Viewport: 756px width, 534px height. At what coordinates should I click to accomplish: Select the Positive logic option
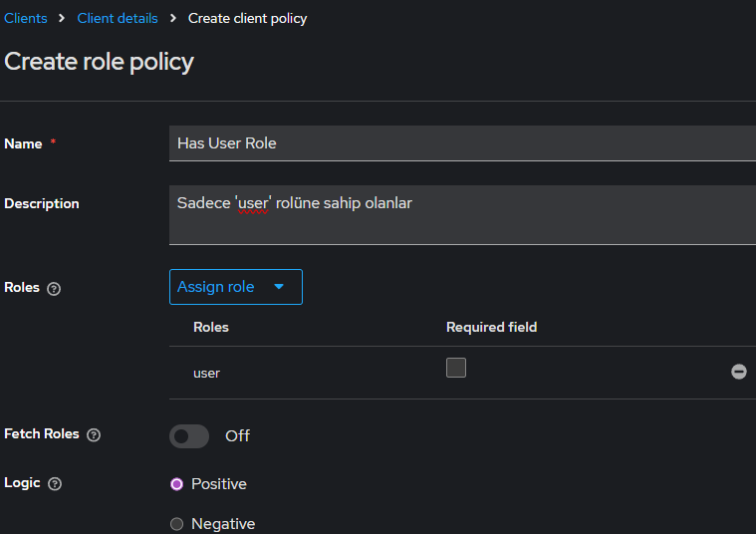177,484
